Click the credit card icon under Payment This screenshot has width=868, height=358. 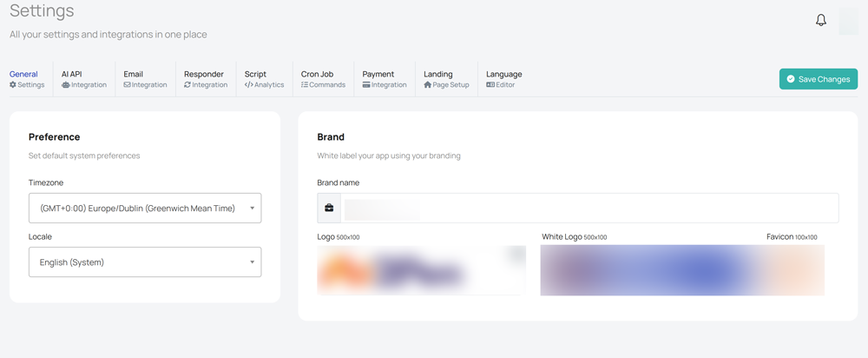[x=366, y=85]
